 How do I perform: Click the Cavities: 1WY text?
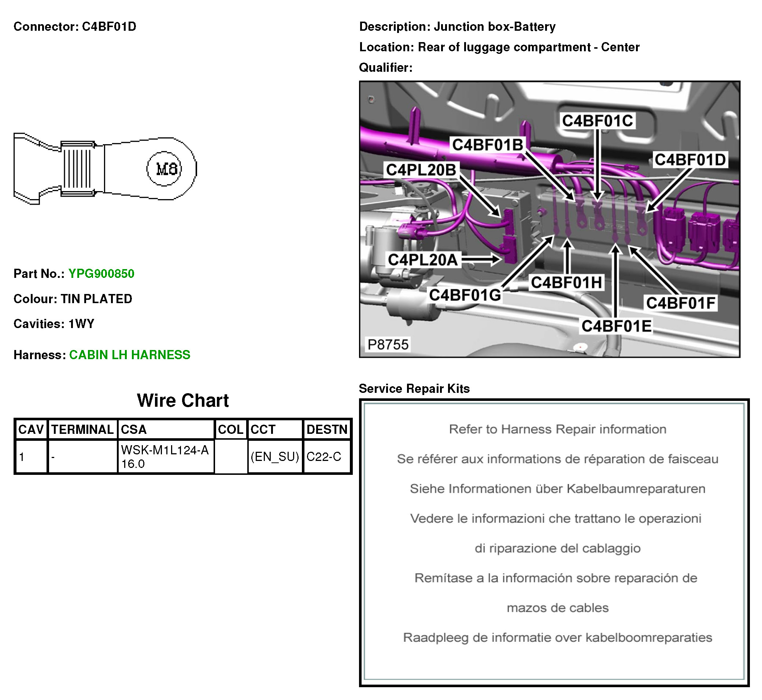(54, 324)
